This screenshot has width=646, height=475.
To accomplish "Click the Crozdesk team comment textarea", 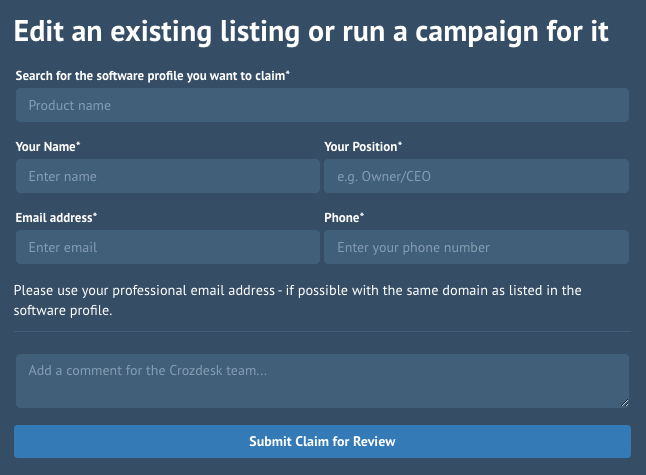I will pos(322,381).
